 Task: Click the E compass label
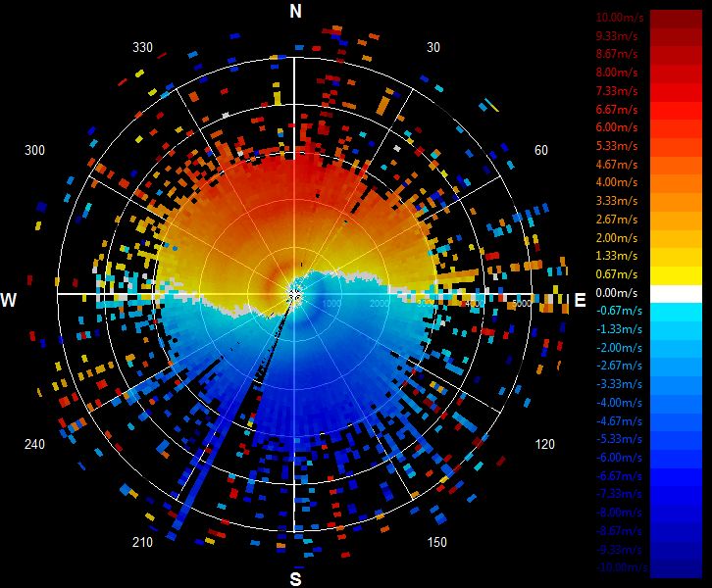coord(580,300)
